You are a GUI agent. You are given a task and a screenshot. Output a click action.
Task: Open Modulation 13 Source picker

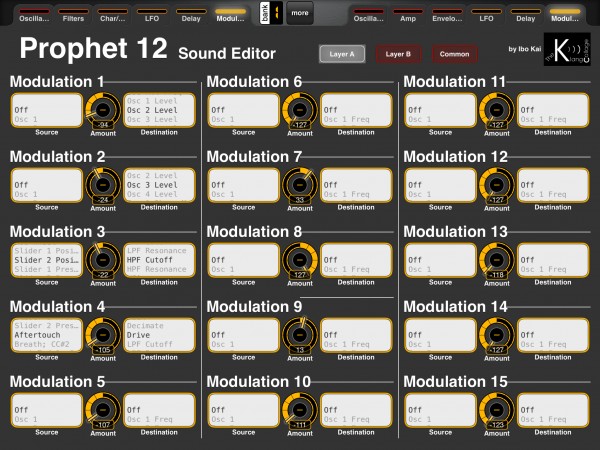tap(440, 260)
